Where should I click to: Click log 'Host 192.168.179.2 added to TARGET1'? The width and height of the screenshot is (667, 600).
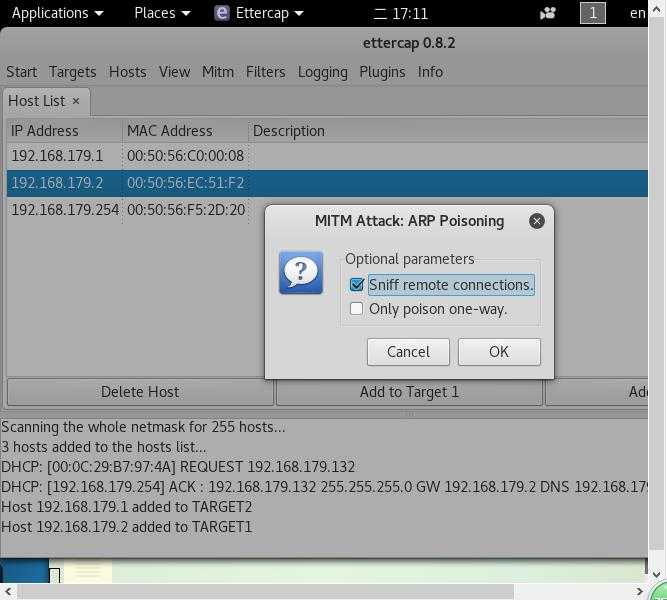point(127,527)
